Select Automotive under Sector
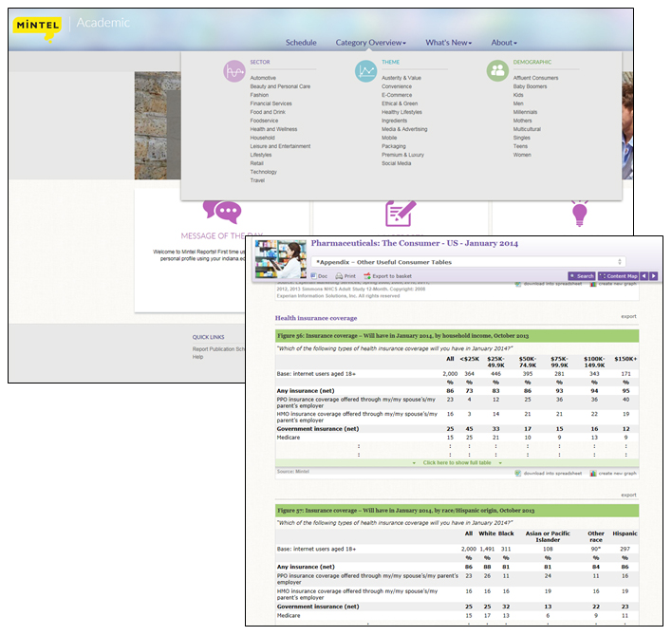Viewport: 672px width, 636px height. (263, 78)
